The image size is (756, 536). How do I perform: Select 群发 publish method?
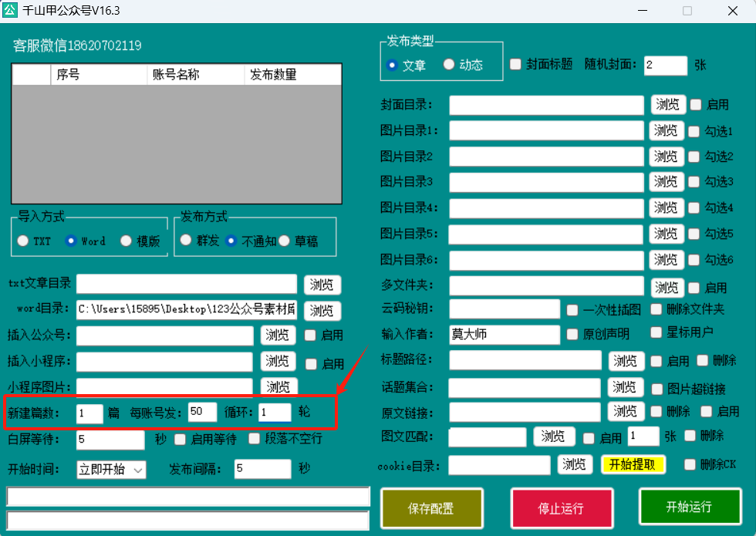pos(186,240)
